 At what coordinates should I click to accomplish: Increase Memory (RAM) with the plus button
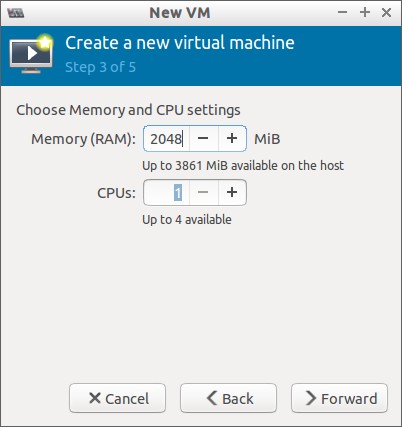click(232, 138)
